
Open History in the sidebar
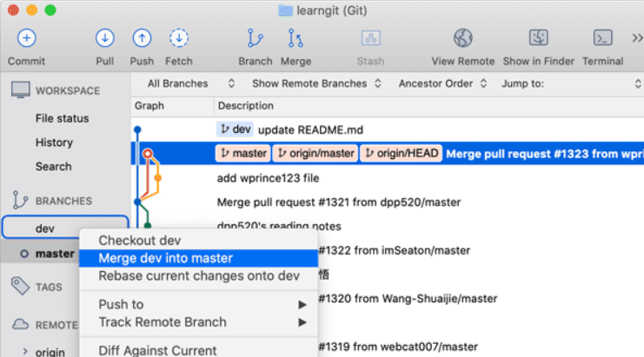tap(54, 142)
